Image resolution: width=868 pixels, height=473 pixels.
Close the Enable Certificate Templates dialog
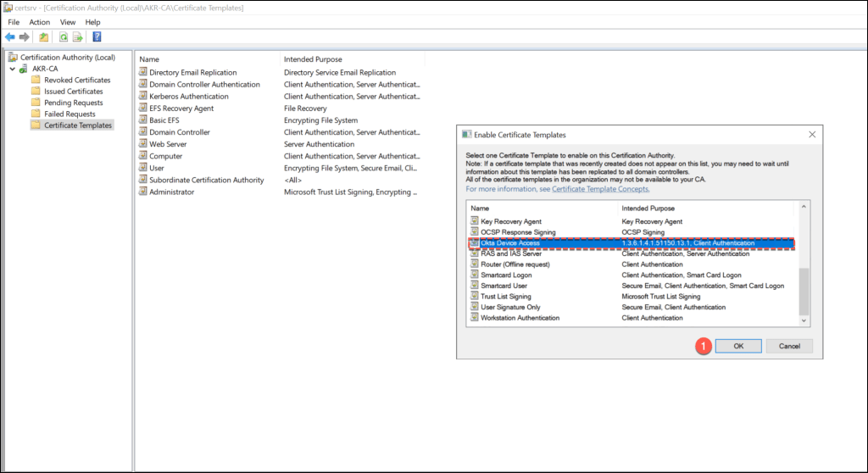coord(811,134)
